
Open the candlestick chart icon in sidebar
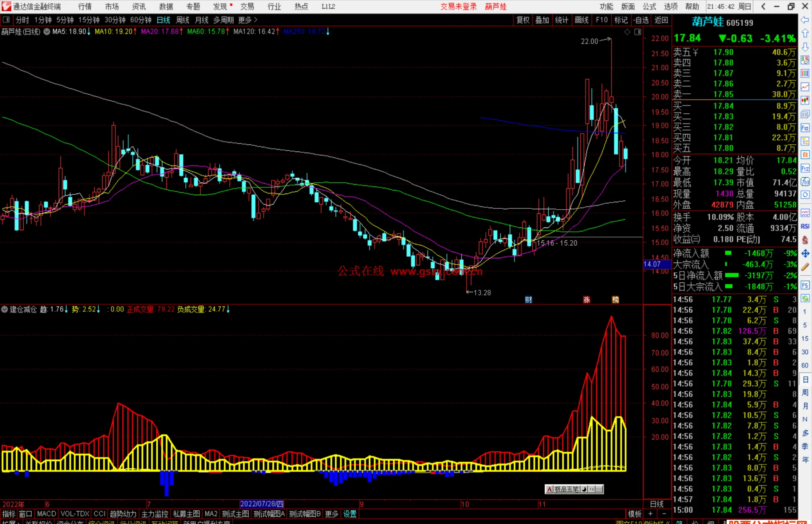(x=805, y=100)
